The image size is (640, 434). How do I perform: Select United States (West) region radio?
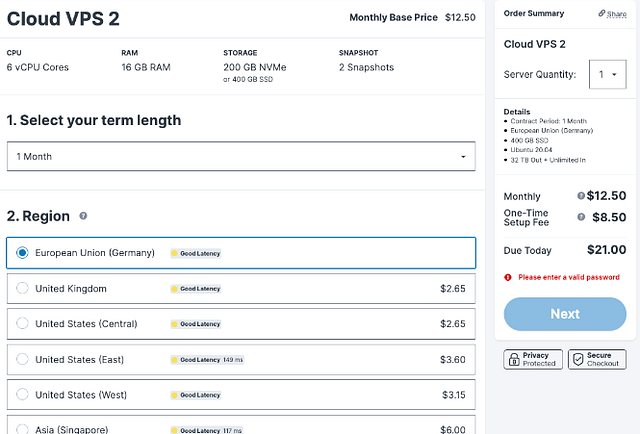22,394
